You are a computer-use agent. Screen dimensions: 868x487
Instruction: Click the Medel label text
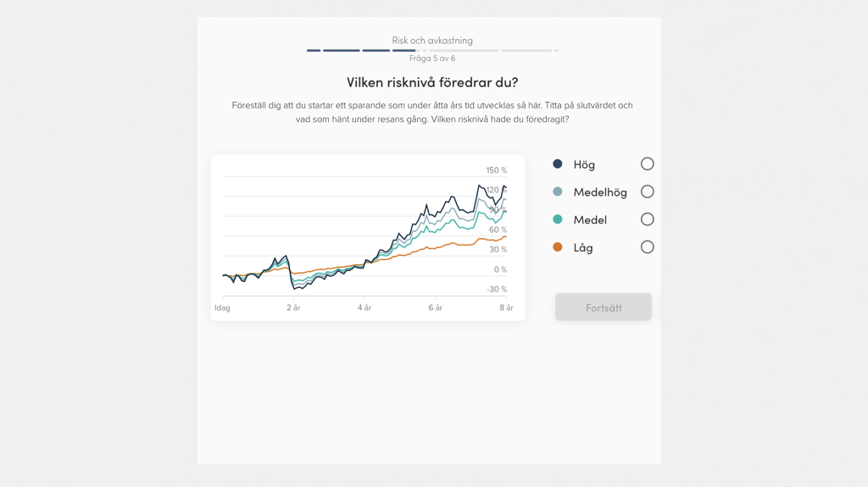pos(590,220)
